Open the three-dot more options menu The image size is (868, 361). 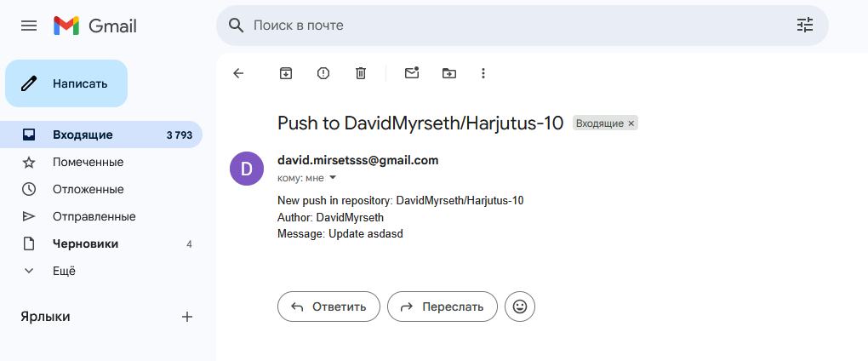(x=483, y=73)
